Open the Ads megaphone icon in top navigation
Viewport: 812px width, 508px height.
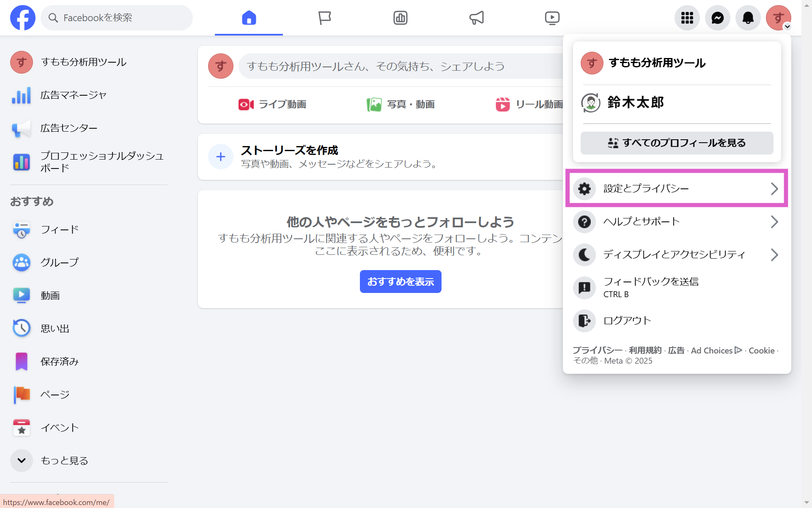476,18
